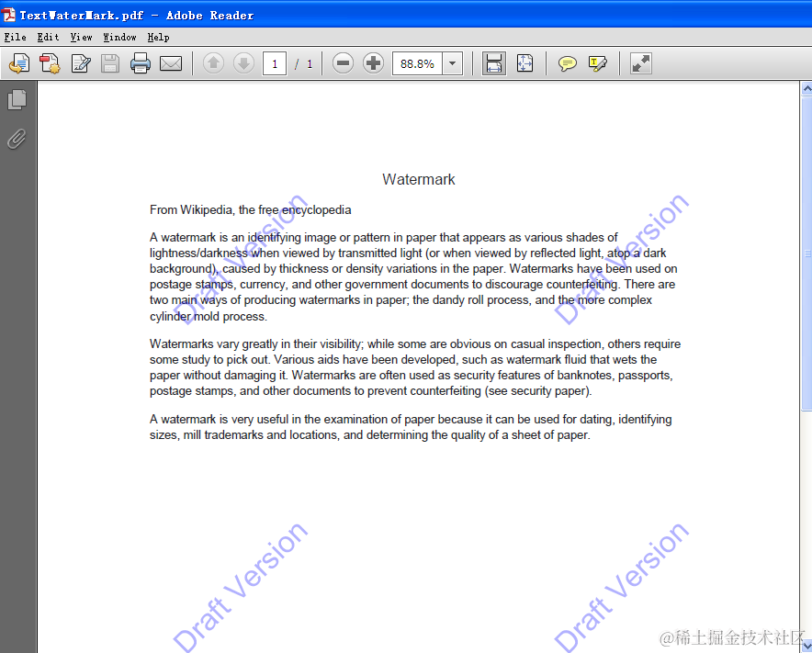Zoom in with plus button
Screen dimensions: 812x653
point(373,63)
